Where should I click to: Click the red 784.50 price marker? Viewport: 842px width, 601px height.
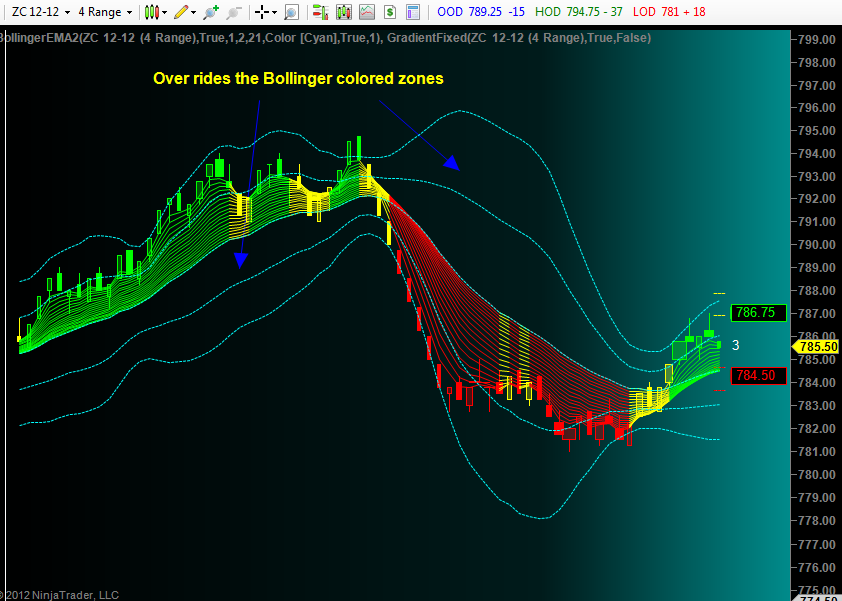[x=758, y=375]
